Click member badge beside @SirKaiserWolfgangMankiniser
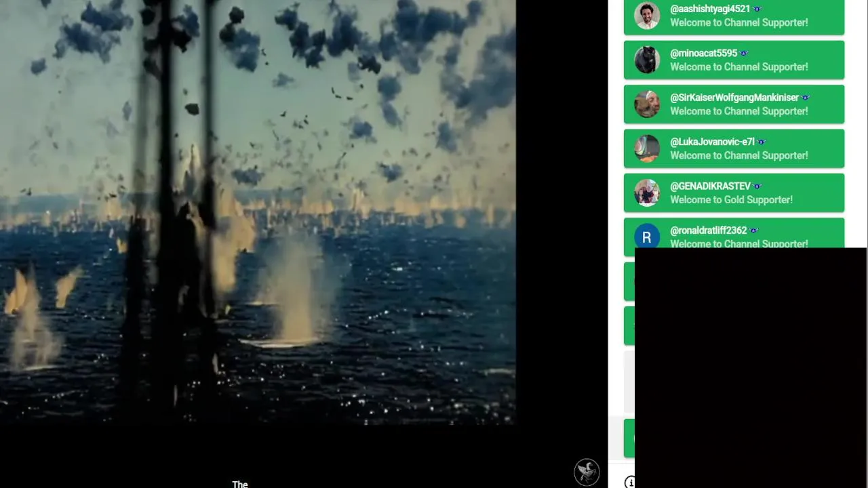Screen dimensions: 868x488 pyautogui.click(x=806, y=98)
